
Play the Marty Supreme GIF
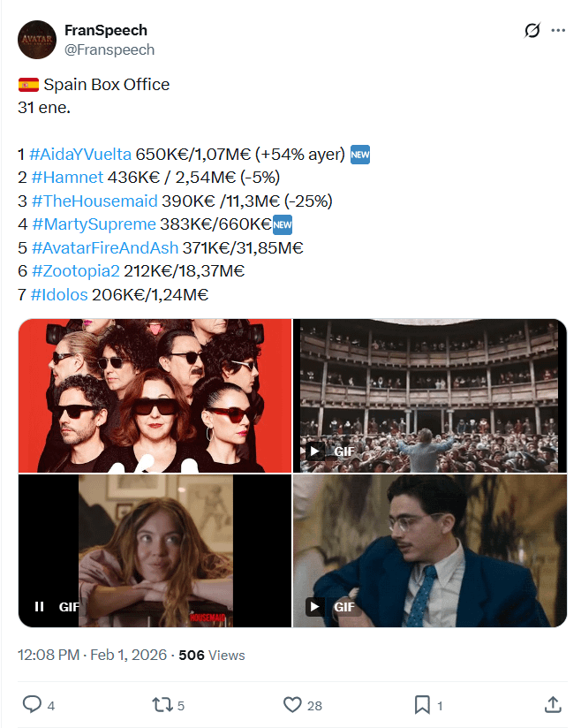click(x=314, y=606)
